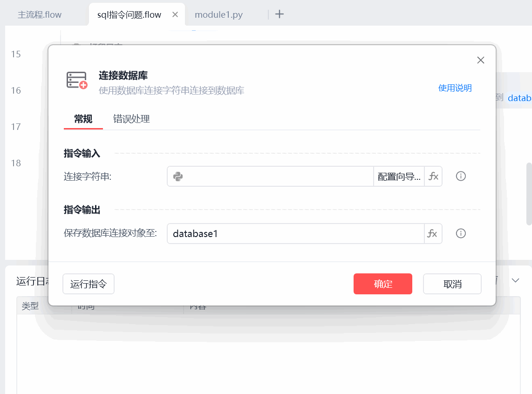Screen dimensions: 532x394
Task: Click line number 17 in the flow editor
Action: (16, 127)
